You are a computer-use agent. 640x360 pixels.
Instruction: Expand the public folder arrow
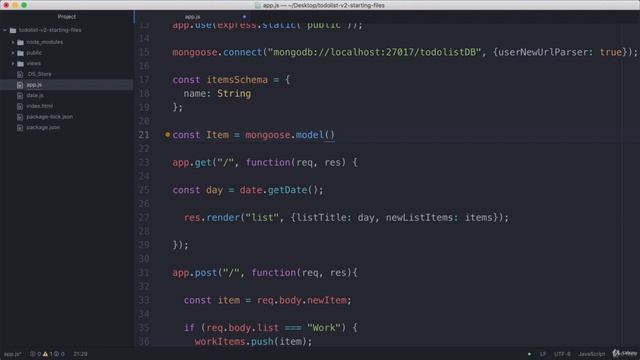coord(13,53)
